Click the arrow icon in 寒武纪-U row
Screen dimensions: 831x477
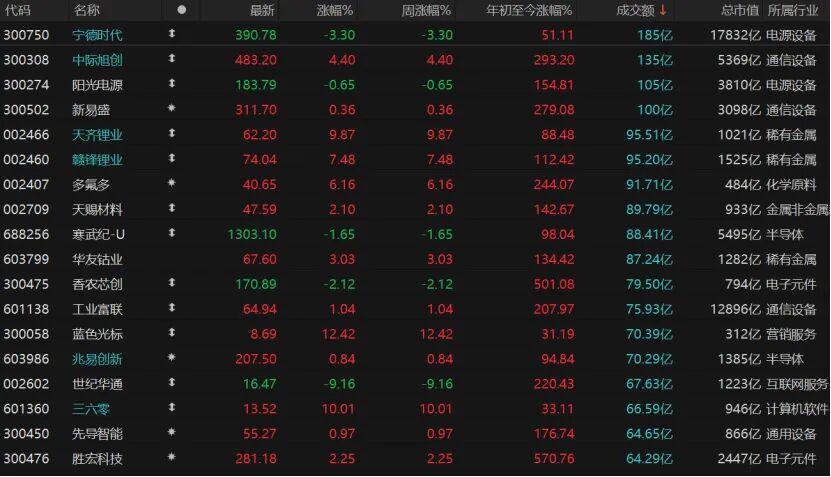click(x=171, y=234)
